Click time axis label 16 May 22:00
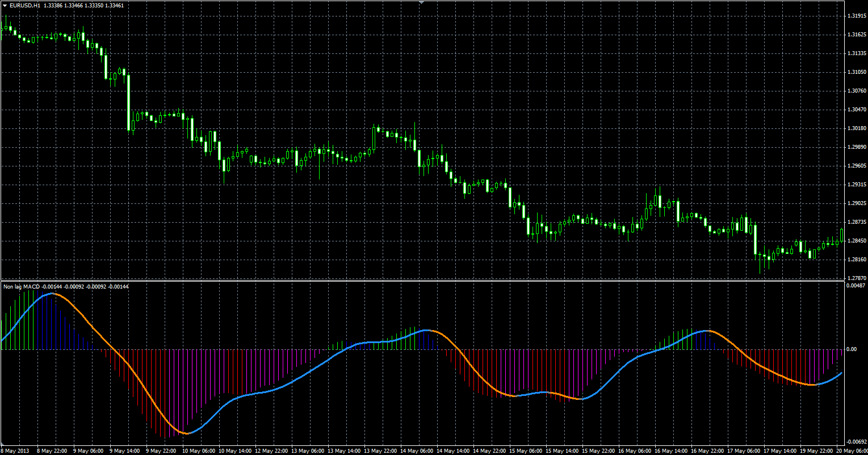 707,450
